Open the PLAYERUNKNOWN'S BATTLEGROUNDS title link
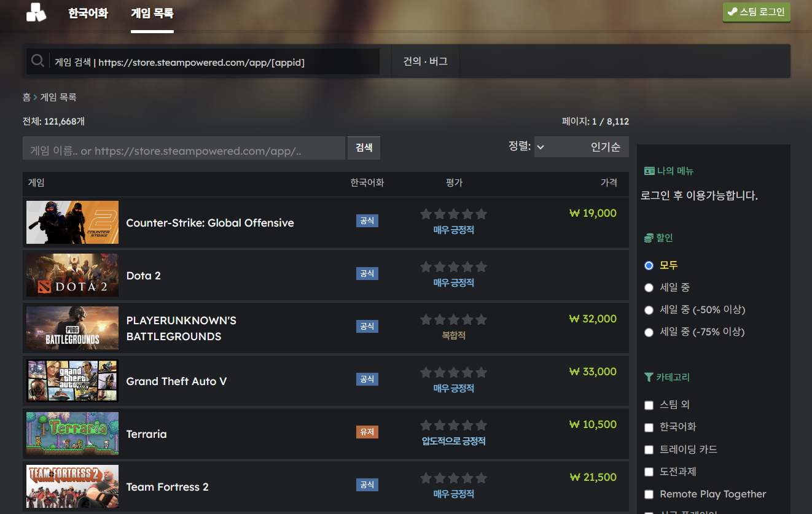 pos(181,329)
